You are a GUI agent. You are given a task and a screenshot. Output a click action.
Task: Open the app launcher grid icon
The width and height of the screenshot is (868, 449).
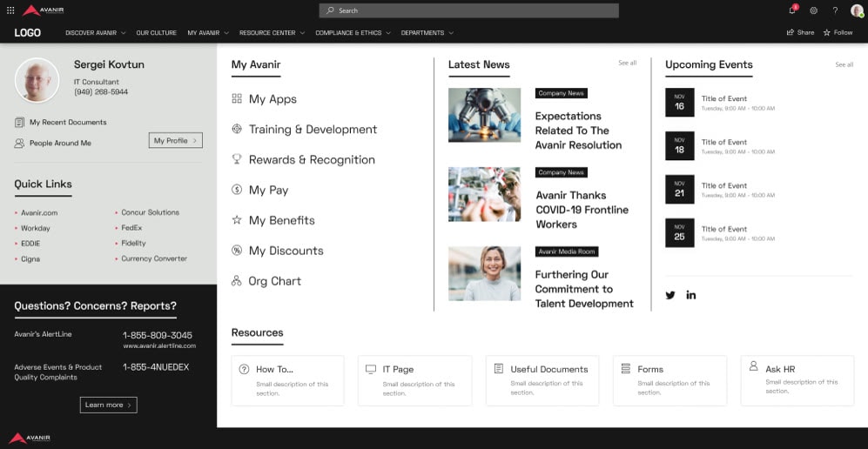pos(10,10)
